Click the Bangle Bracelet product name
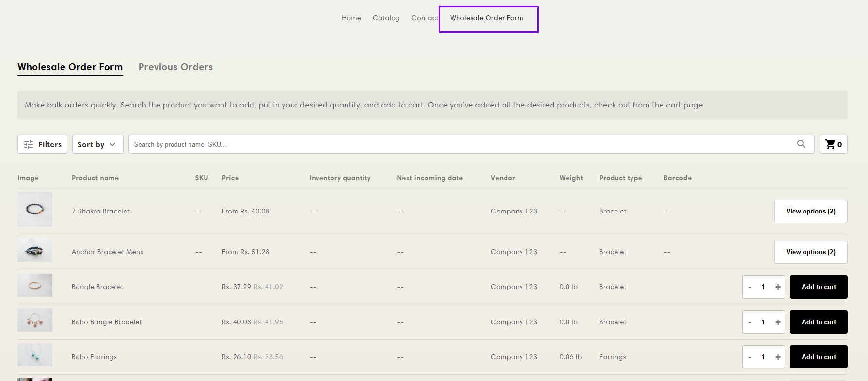This screenshot has height=381, width=868. click(97, 287)
